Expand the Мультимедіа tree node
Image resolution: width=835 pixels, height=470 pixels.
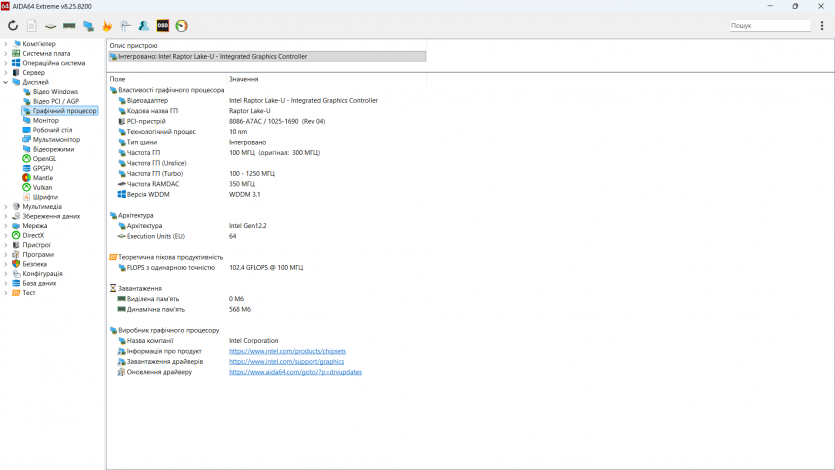(x=5, y=207)
